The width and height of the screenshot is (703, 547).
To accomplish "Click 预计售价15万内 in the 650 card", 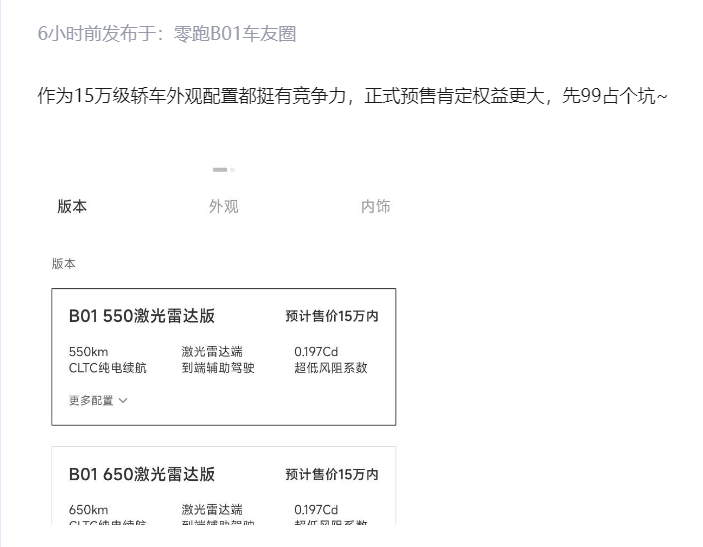I will pyautogui.click(x=332, y=474).
